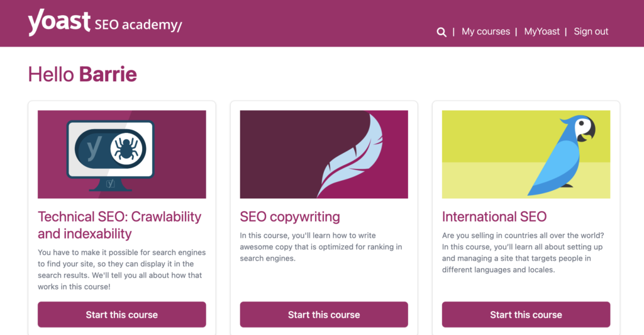Sign out of the academy

click(591, 31)
